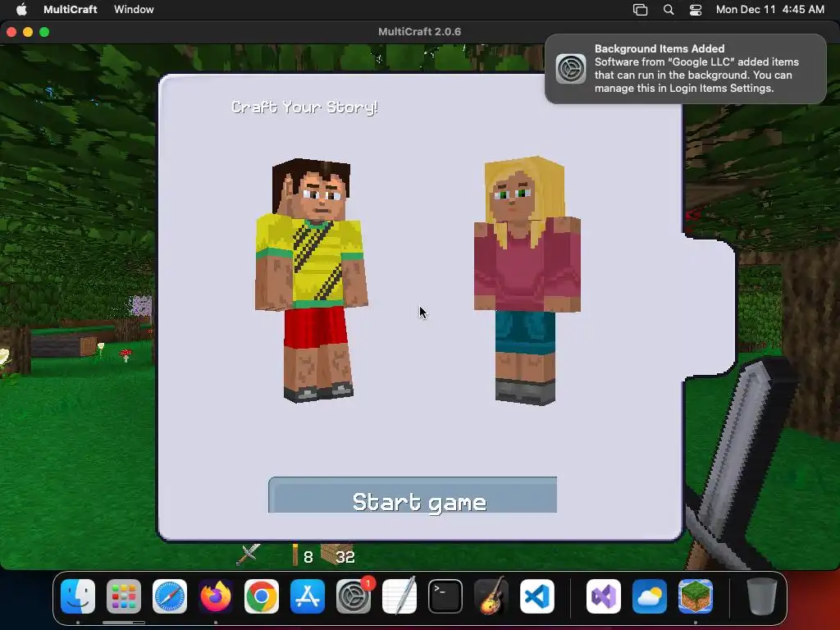Open the Background Items Added notification
Image resolution: width=840 pixels, height=630 pixels.
coord(686,69)
